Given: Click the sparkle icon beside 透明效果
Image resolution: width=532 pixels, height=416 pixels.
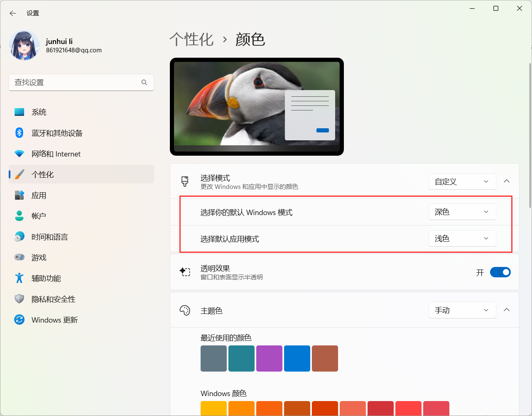Looking at the screenshot, I should 185,272.
